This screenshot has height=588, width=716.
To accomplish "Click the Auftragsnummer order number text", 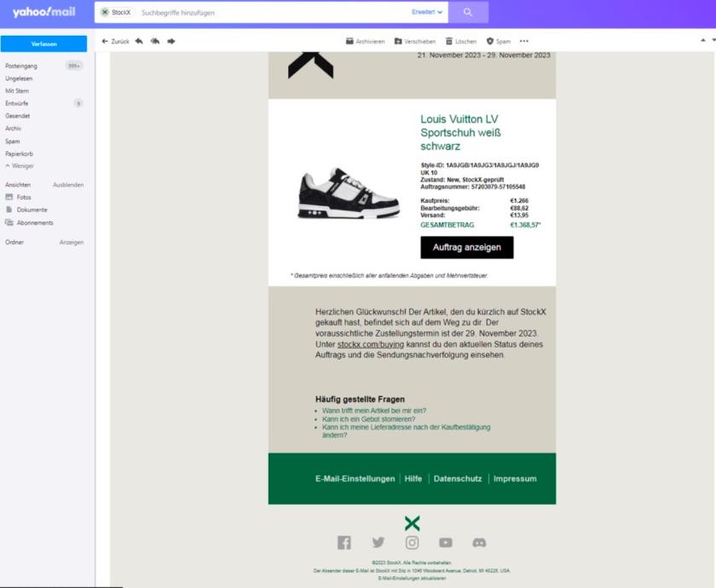I will (472, 187).
